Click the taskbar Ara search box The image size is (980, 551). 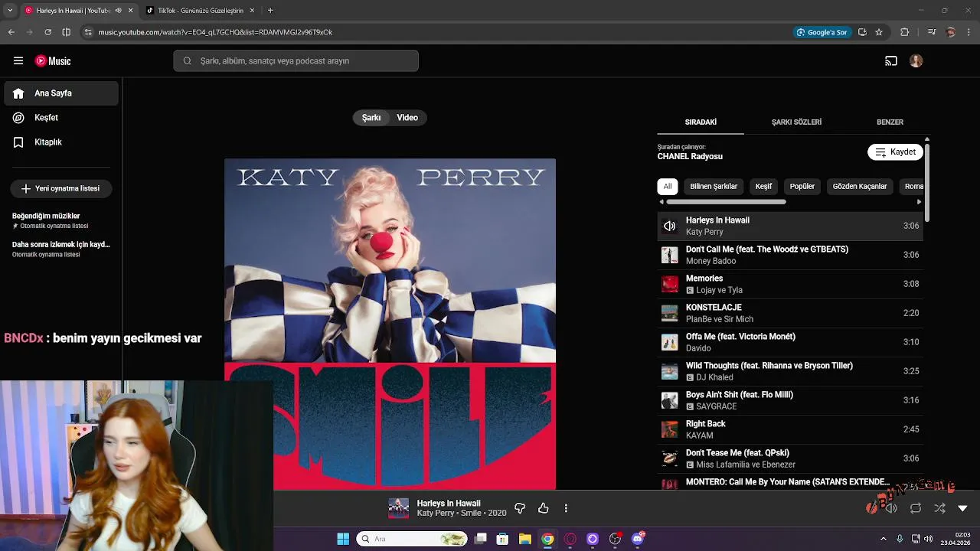coord(412,539)
